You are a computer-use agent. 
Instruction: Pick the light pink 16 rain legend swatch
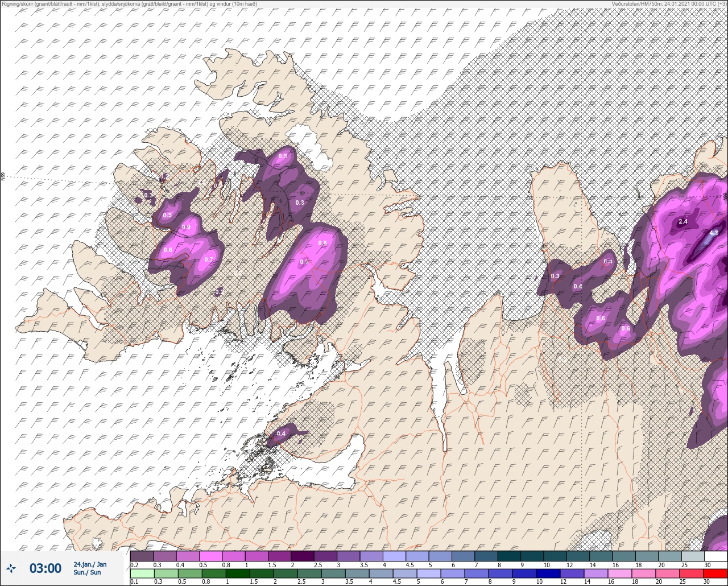[621, 573]
